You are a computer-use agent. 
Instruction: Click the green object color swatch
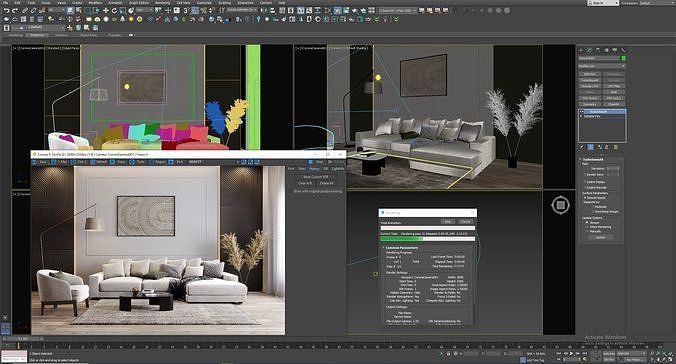coord(623,58)
